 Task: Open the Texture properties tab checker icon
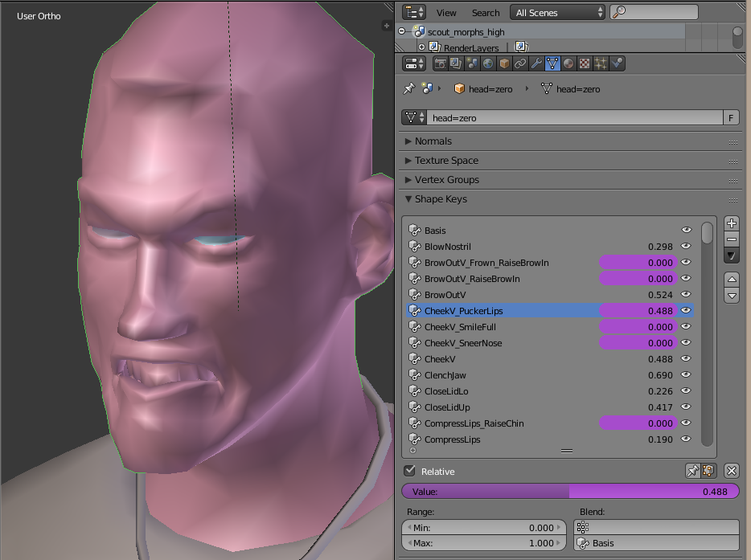[585, 63]
